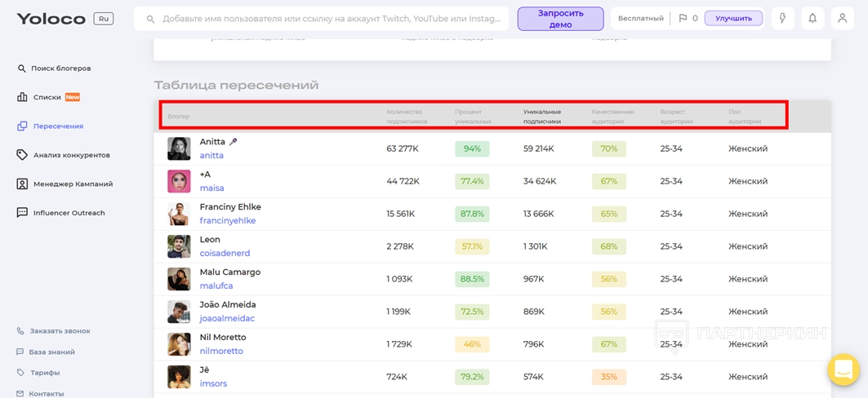The width and height of the screenshot is (868, 398).
Task: Click the 35% quality badge for Jê
Action: pos(609,377)
